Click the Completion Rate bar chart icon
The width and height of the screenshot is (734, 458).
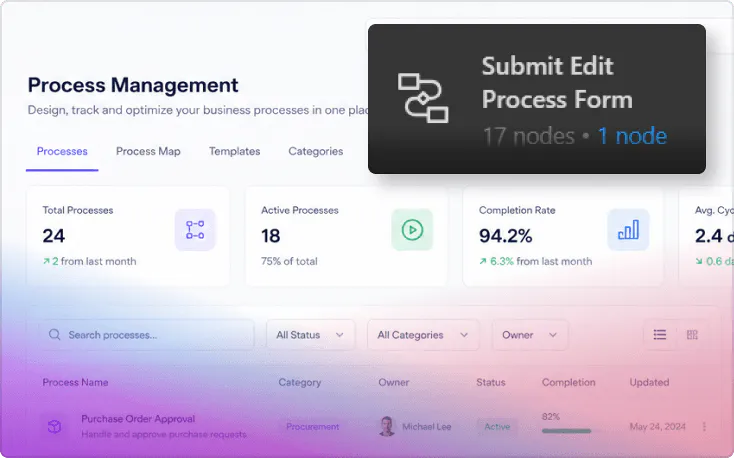pos(628,230)
